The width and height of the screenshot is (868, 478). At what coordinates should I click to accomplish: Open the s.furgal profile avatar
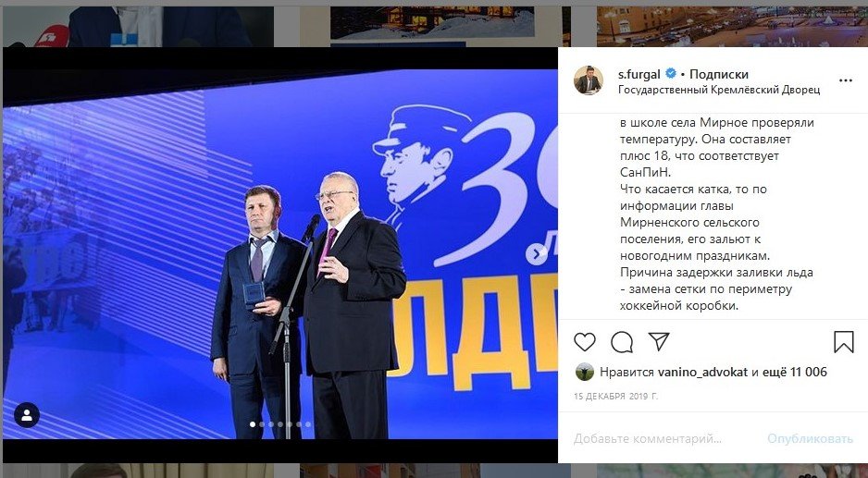tap(589, 80)
